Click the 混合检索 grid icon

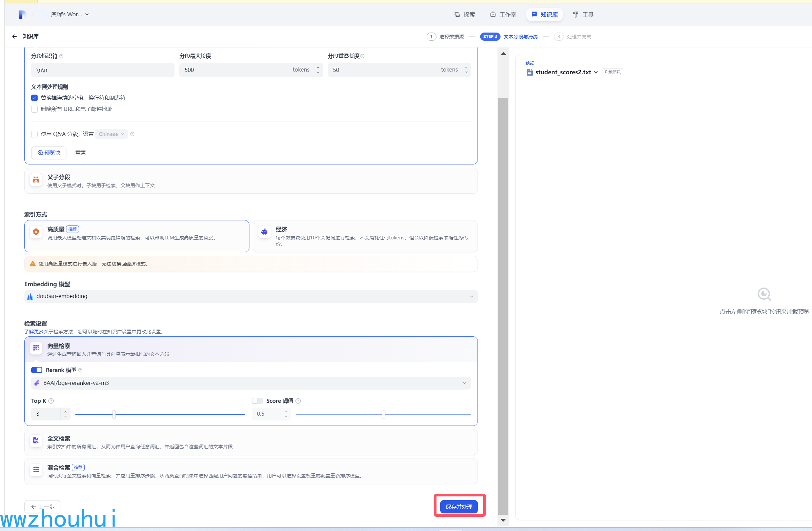pyautogui.click(x=36, y=470)
